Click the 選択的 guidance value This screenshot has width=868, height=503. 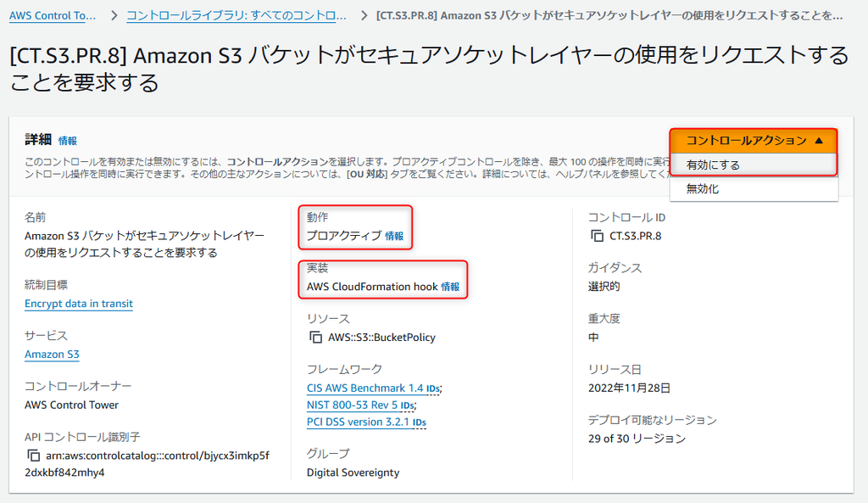click(604, 287)
